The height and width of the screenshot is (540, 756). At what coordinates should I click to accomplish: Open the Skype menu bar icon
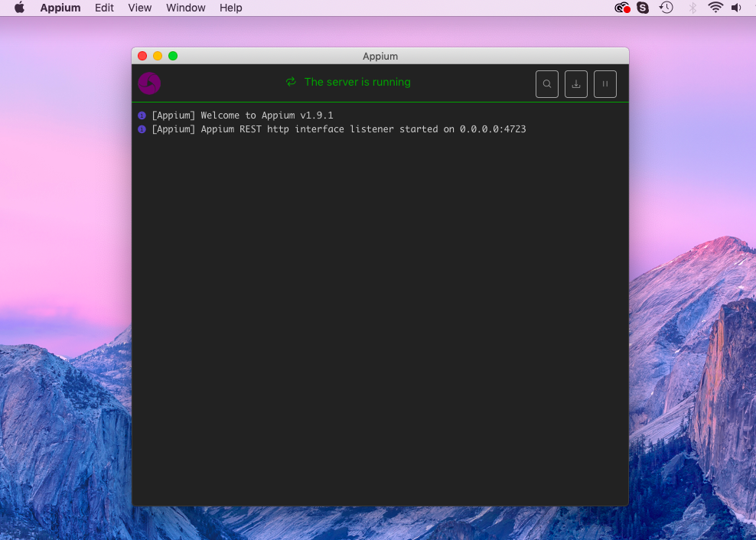tap(643, 8)
